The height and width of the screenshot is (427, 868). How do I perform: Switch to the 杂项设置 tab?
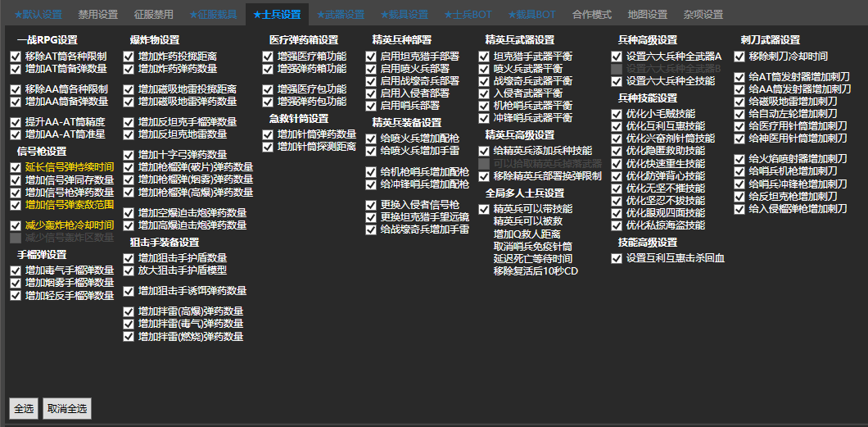703,15
